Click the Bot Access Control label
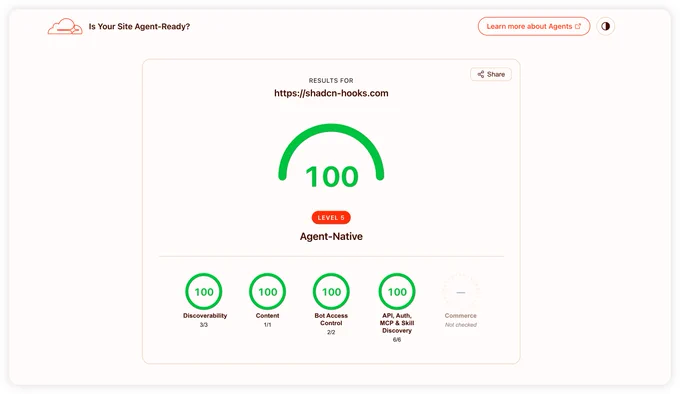 point(331,319)
